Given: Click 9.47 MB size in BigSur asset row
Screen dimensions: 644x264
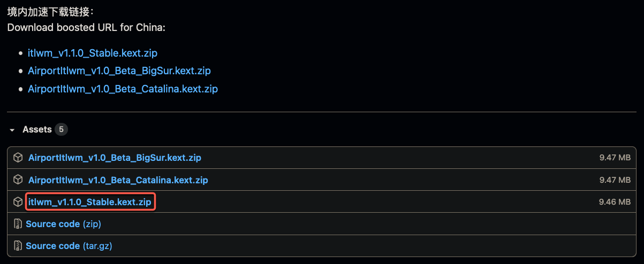Looking at the screenshot, I should point(615,158).
